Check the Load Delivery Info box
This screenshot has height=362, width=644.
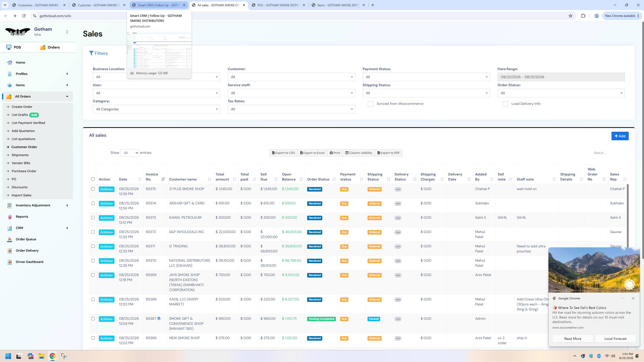tap(505, 104)
